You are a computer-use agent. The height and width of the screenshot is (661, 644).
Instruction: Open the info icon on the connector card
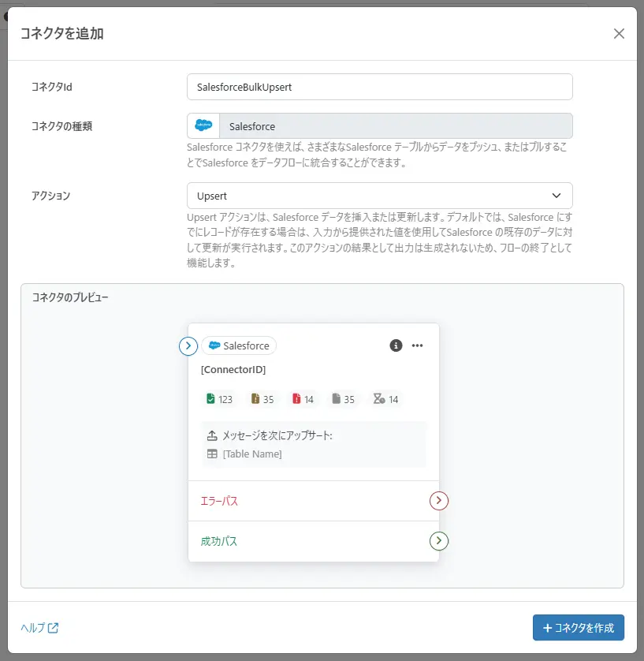(396, 345)
